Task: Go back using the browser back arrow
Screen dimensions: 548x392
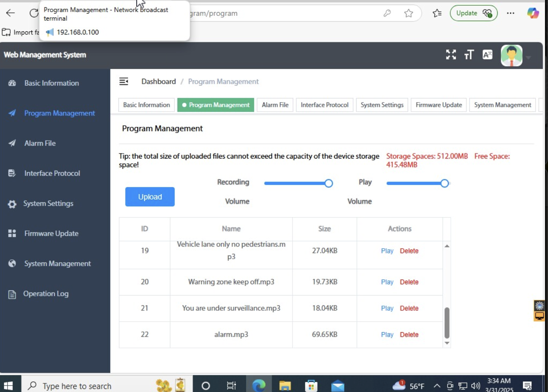Action: click(10, 13)
